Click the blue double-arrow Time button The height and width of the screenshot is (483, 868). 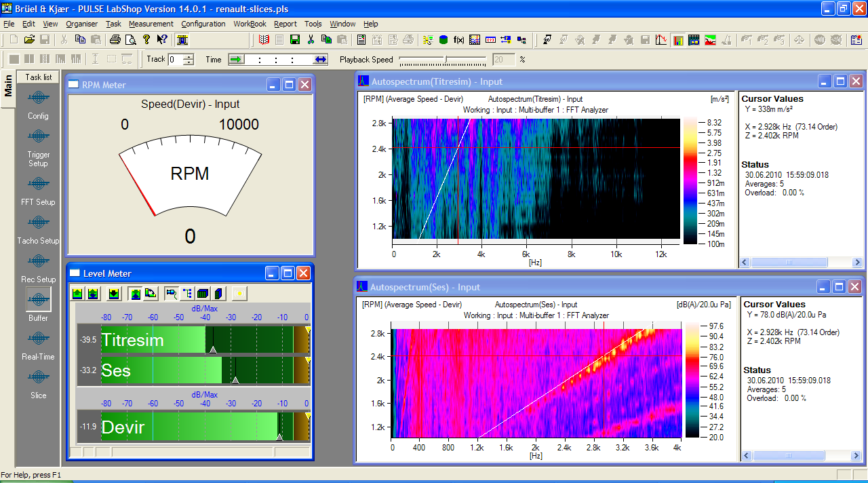[x=320, y=59]
